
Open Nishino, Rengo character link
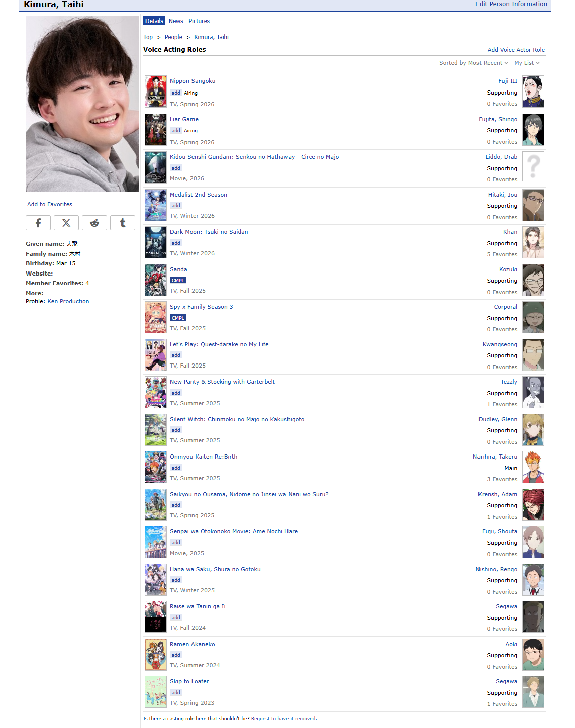coord(497,569)
